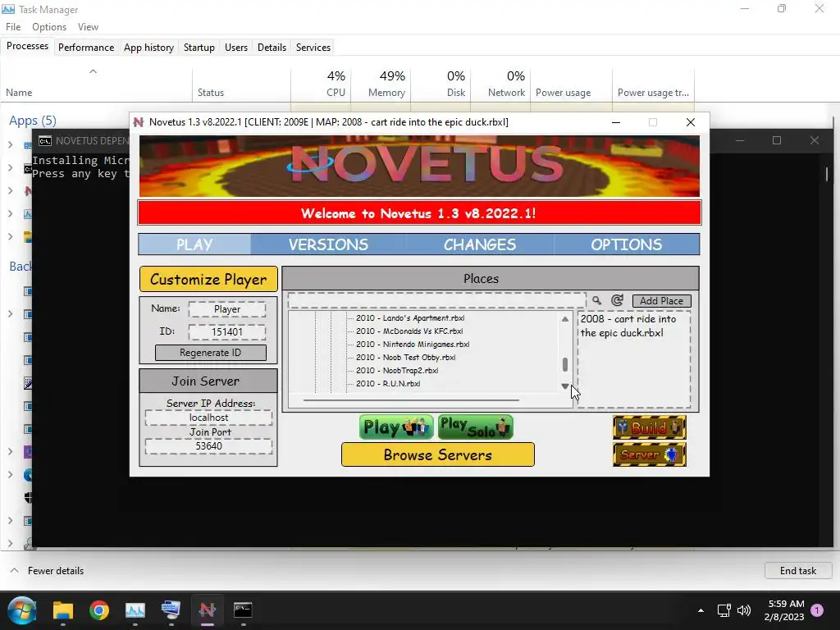The width and height of the screenshot is (840, 630).
Task: Click the Novetus taskbar icon
Action: 208,610
